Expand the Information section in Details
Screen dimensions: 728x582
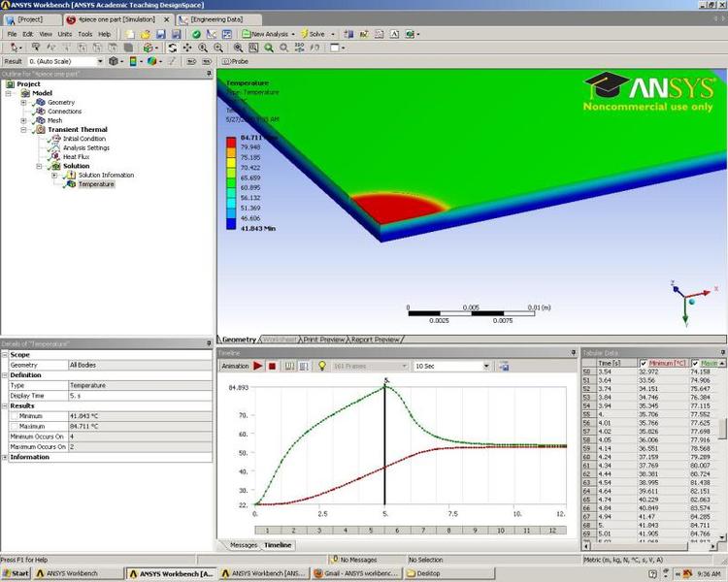tap(5, 457)
